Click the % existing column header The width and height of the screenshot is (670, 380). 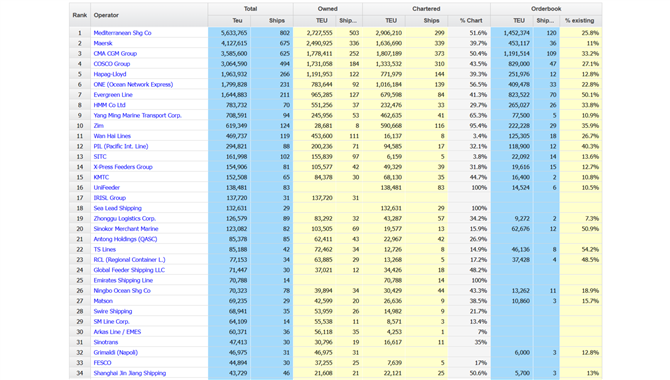tap(579, 21)
